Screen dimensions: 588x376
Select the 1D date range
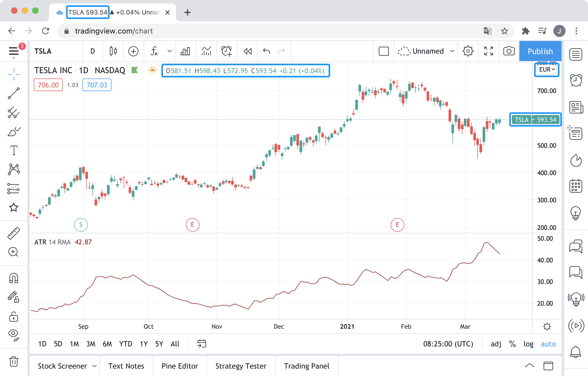42,344
